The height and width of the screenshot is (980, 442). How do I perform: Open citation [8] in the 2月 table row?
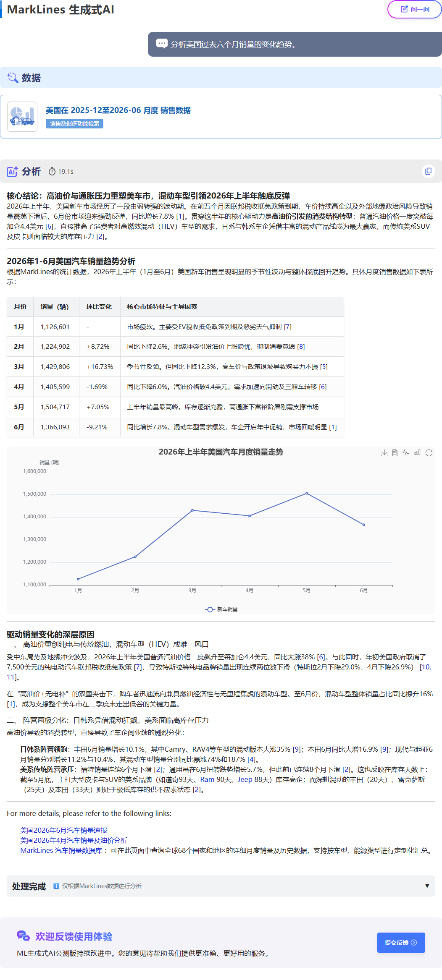pyautogui.click(x=301, y=347)
